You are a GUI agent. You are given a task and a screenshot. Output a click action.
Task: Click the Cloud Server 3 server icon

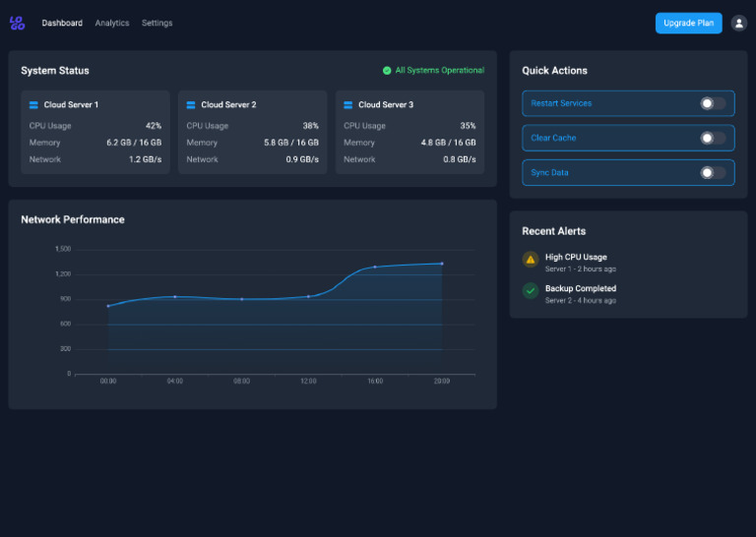348,104
